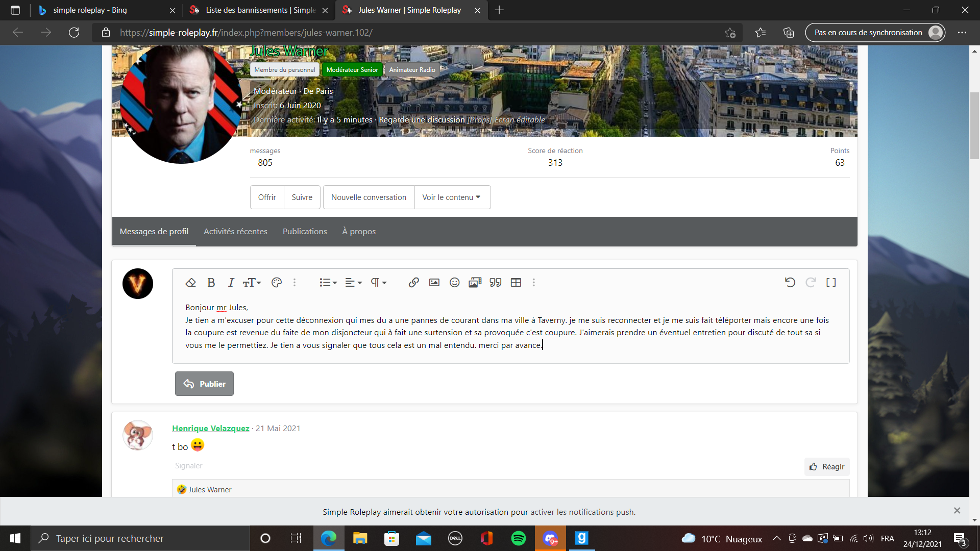Click Publier to post the message
The image size is (980, 551).
[204, 384]
